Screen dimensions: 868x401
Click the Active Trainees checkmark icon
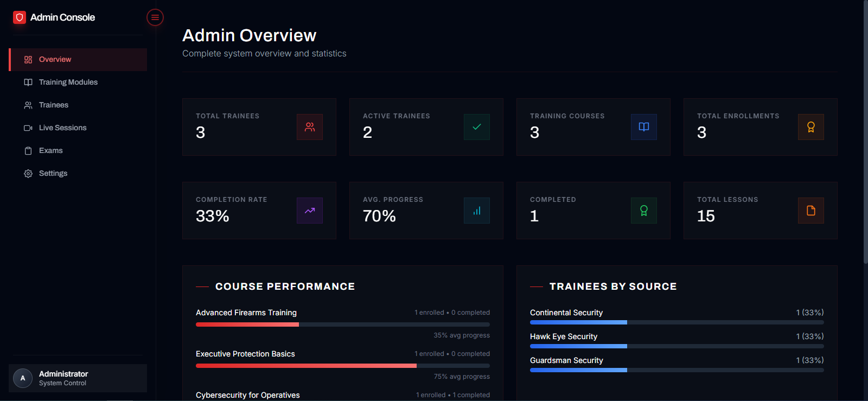click(x=477, y=127)
